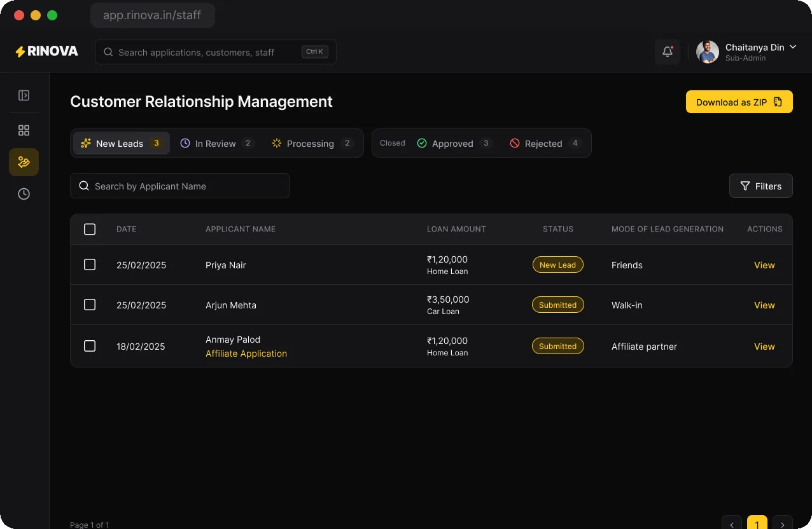Open the dashboard grid icon in sidebar

click(24, 130)
